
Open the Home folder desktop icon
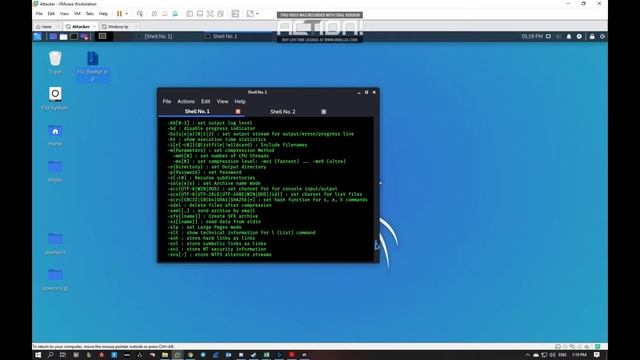point(55,135)
